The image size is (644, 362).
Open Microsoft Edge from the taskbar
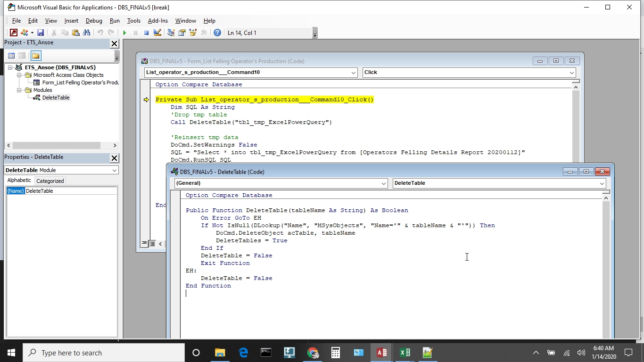pyautogui.click(x=243, y=353)
